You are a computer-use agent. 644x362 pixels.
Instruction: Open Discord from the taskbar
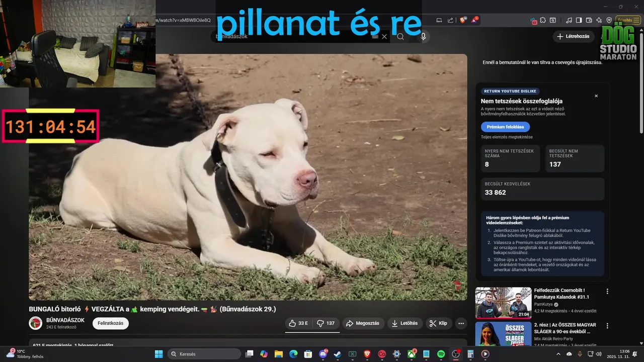323,354
